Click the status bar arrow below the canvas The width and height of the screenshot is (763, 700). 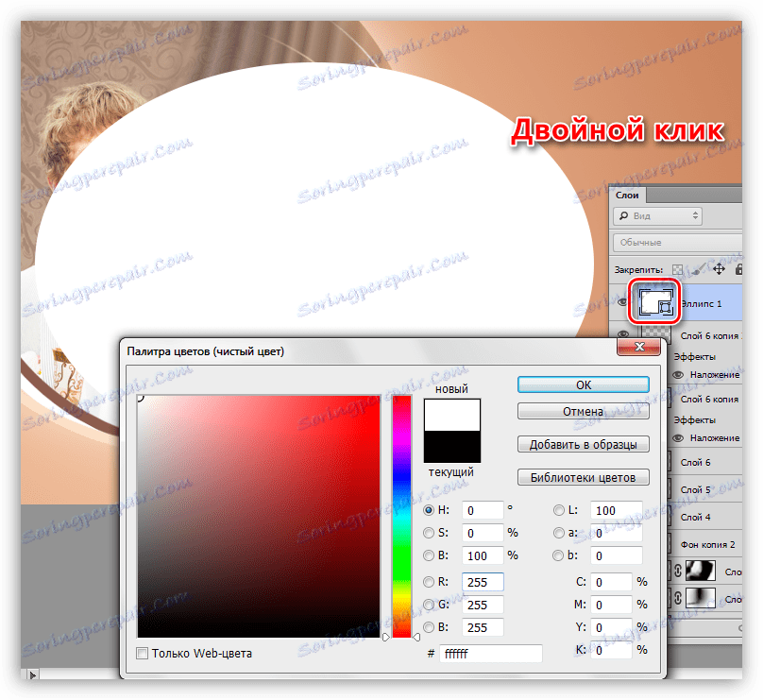[32, 675]
